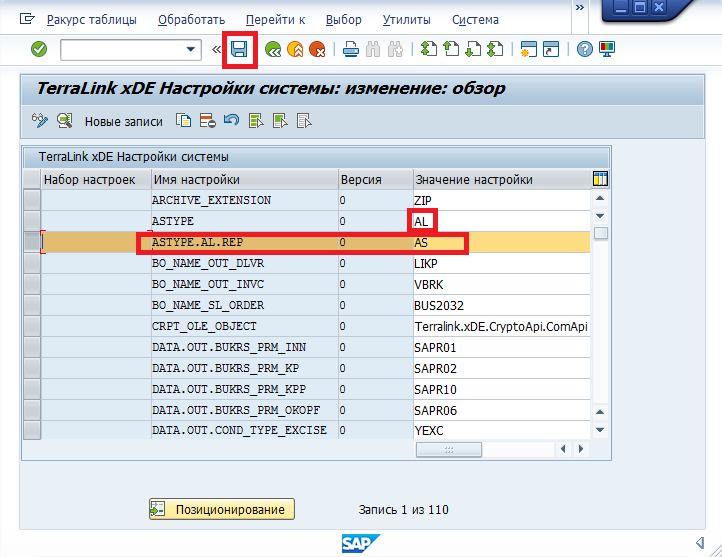Click the Copy As icon

tap(183, 121)
